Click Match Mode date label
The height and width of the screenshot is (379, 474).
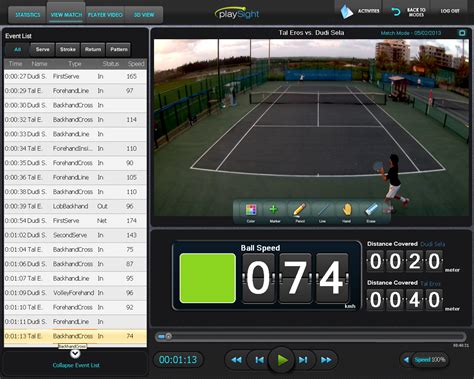pos(411,33)
